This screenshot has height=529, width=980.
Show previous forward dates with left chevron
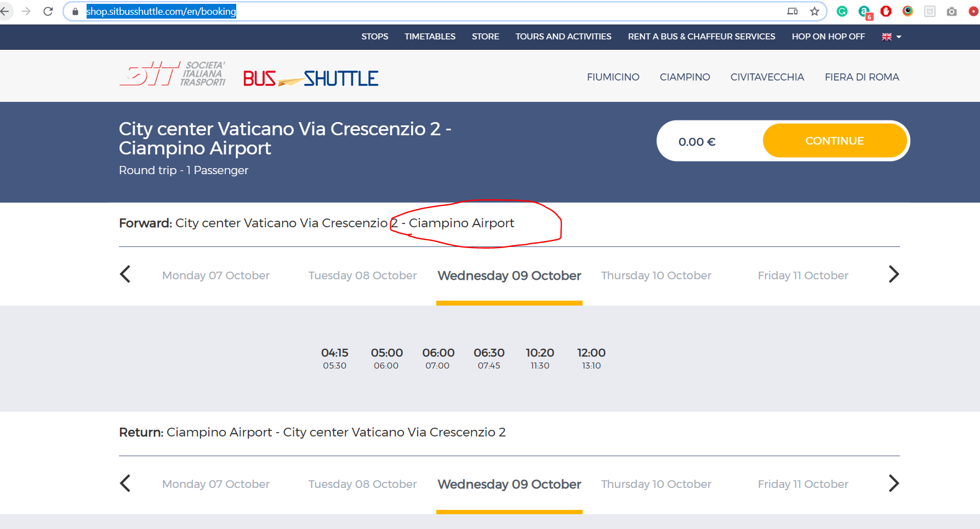pos(126,274)
